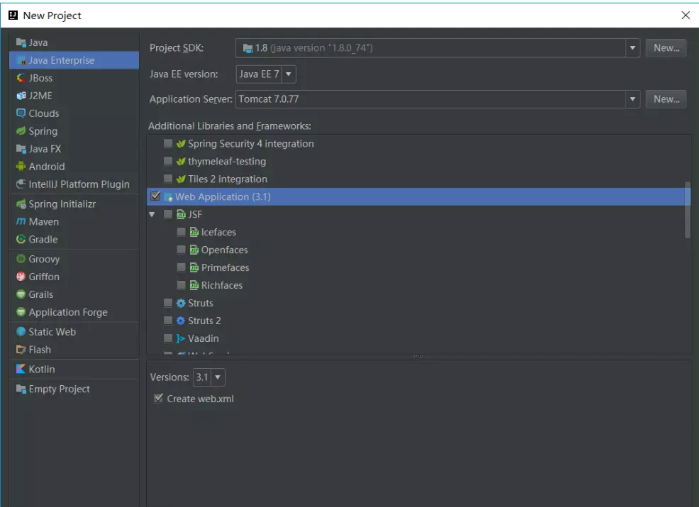Enable the Openfaces checkbox

(181, 250)
